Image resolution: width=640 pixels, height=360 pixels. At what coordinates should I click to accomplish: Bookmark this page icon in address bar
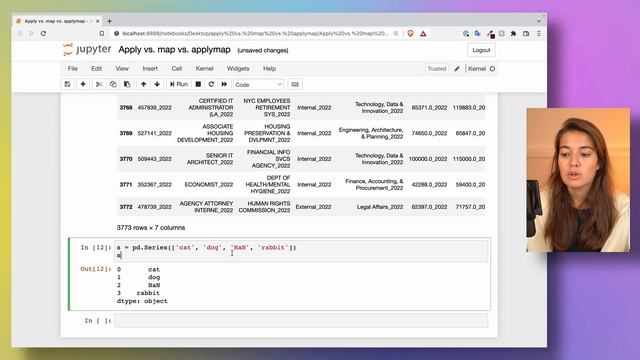click(102, 33)
